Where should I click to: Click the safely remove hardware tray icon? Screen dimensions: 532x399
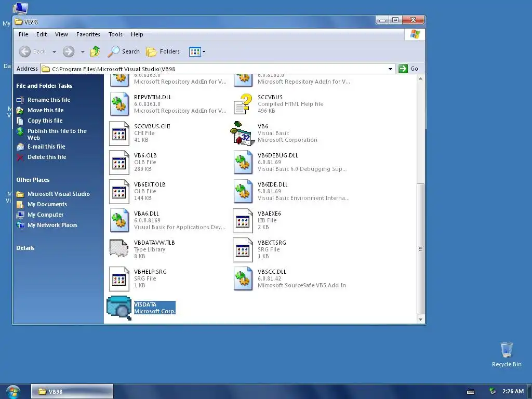[x=493, y=391]
